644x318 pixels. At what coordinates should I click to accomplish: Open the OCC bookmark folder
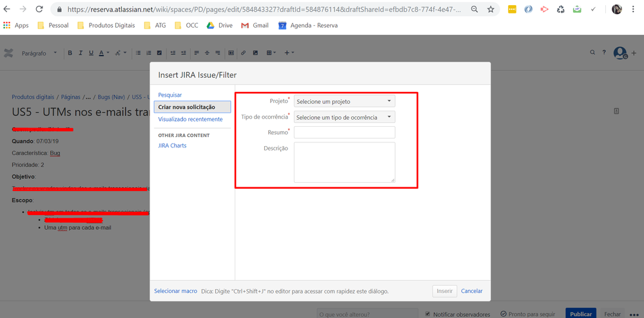click(186, 26)
